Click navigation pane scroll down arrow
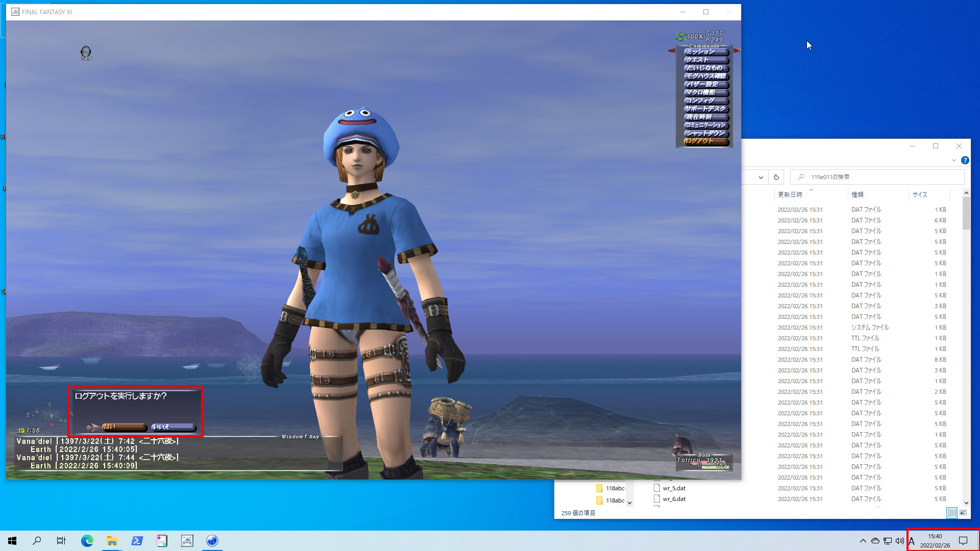This screenshot has height=551, width=980. pos(629,503)
